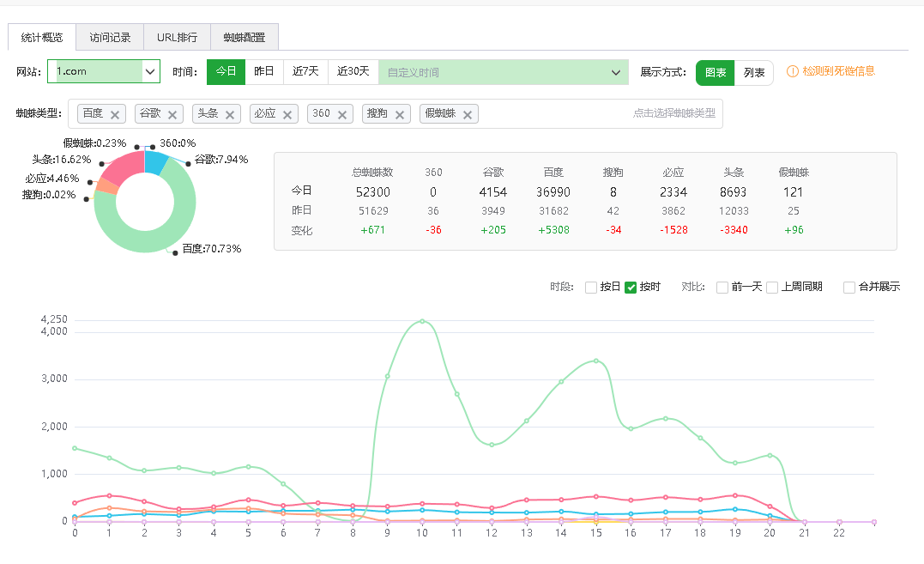Enable the 按日 checkbox
Image resolution: width=924 pixels, height=564 pixels.
[x=590, y=287]
